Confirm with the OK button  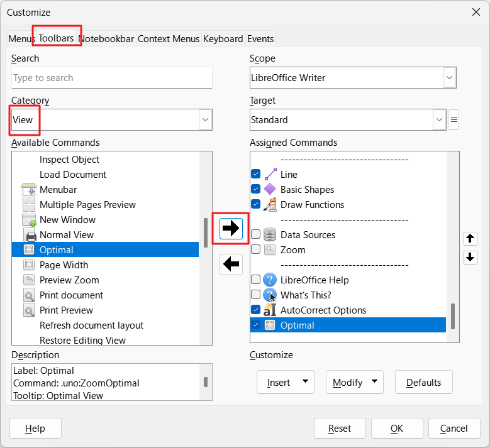point(397,429)
